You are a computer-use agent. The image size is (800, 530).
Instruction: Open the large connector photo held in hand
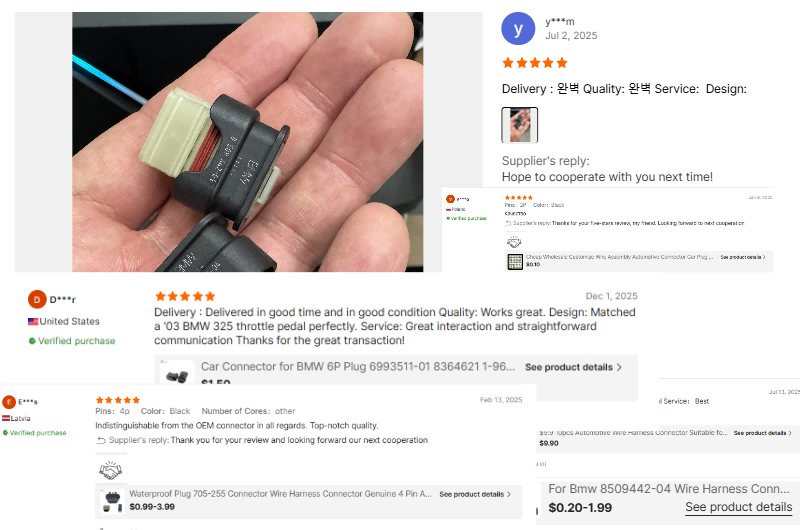(247, 142)
